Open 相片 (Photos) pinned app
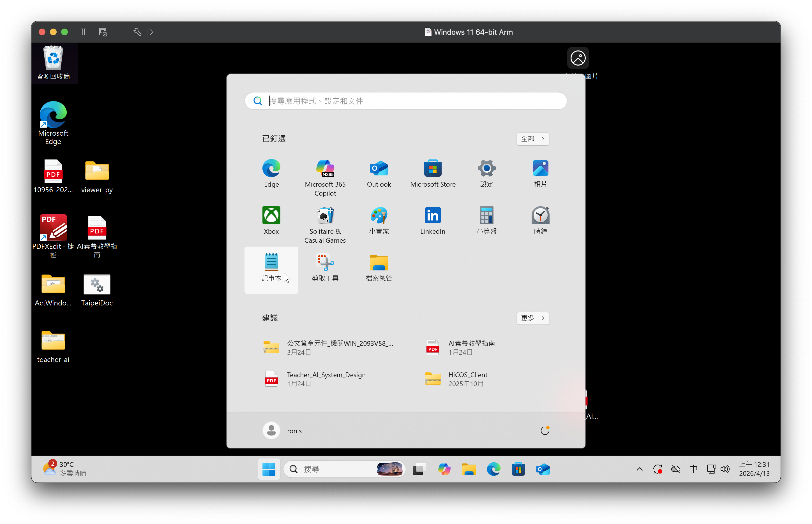Screen dimensions: 812x524 (540, 173)
